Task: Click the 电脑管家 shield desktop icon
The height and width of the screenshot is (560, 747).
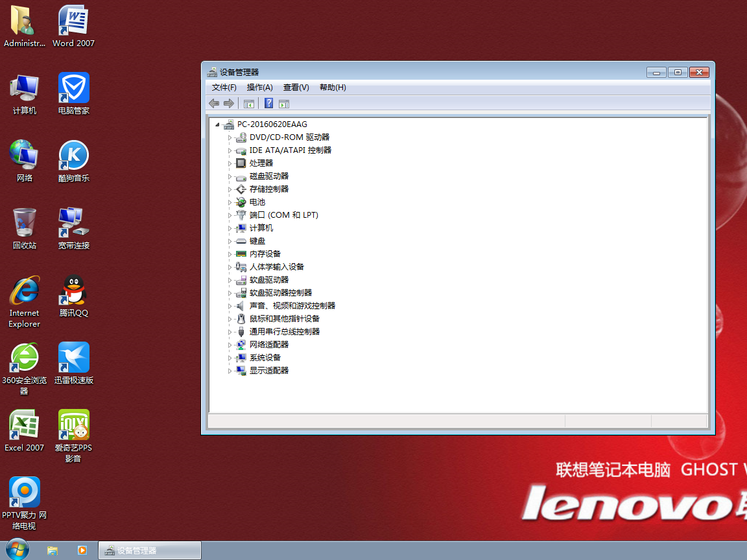Action: click(x=73, y=88)
